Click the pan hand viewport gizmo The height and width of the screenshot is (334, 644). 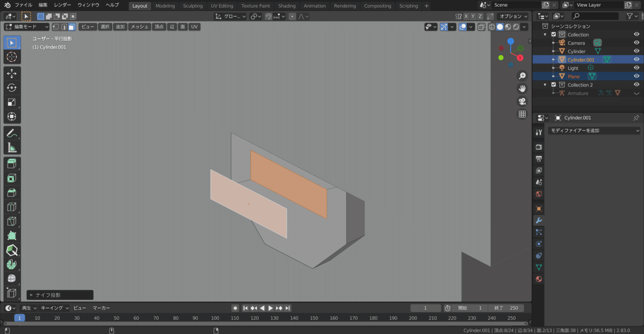click(522, 88)
